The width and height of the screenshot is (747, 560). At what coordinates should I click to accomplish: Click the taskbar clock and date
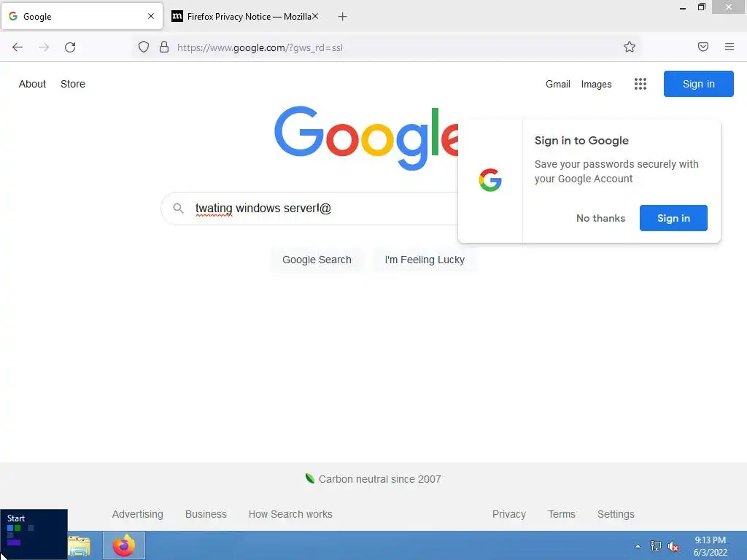coord(711,546)
